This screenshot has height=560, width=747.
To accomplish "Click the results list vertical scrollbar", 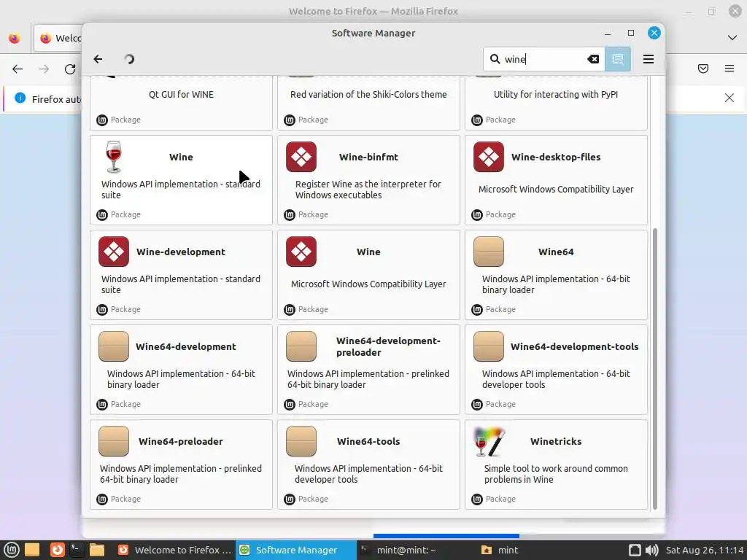I will click(x=654, y=368).
